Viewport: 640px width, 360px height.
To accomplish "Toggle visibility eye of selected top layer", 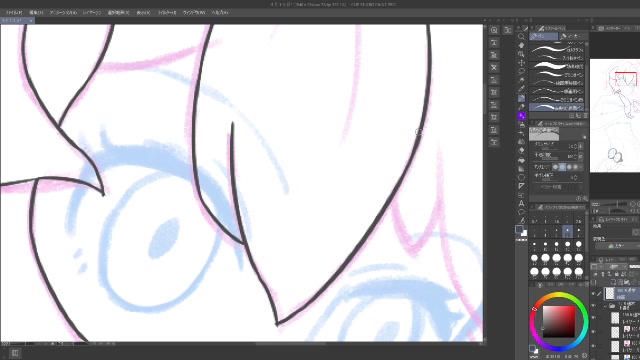I will 594,293.
